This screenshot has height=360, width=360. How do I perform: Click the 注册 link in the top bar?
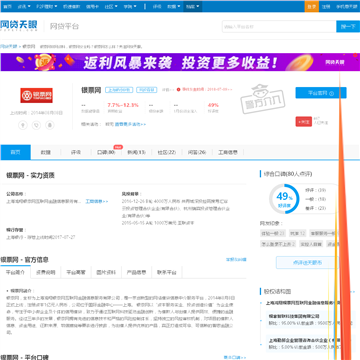tap(326, 6)
